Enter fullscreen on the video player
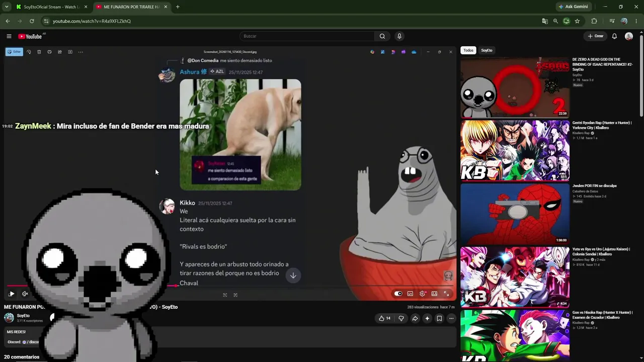This screenshot has width=644, height=362. coord(446,294)
